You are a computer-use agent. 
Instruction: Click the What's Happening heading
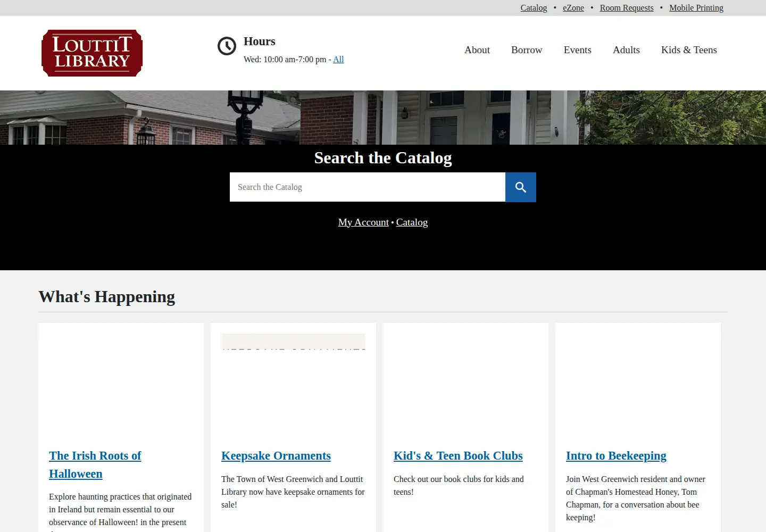point(107,297)
